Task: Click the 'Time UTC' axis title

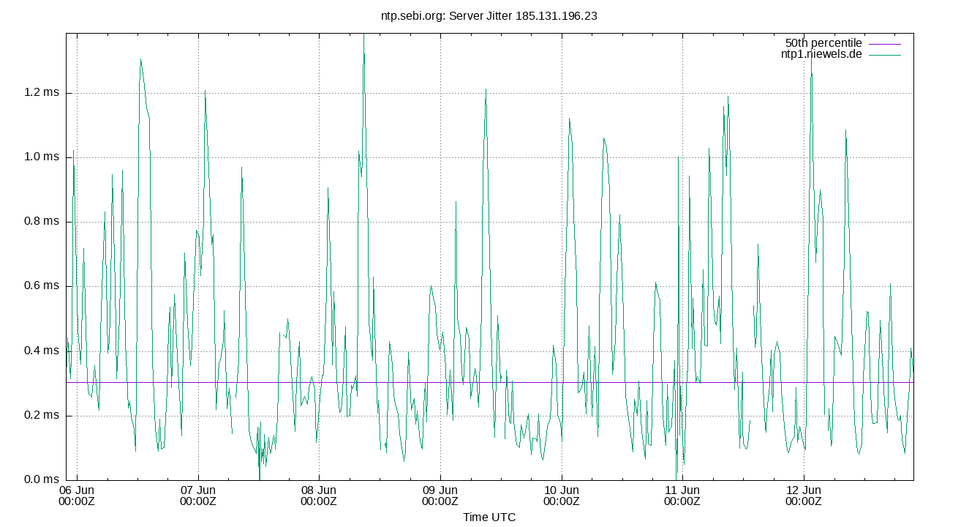Action: [x=489, y=517]
